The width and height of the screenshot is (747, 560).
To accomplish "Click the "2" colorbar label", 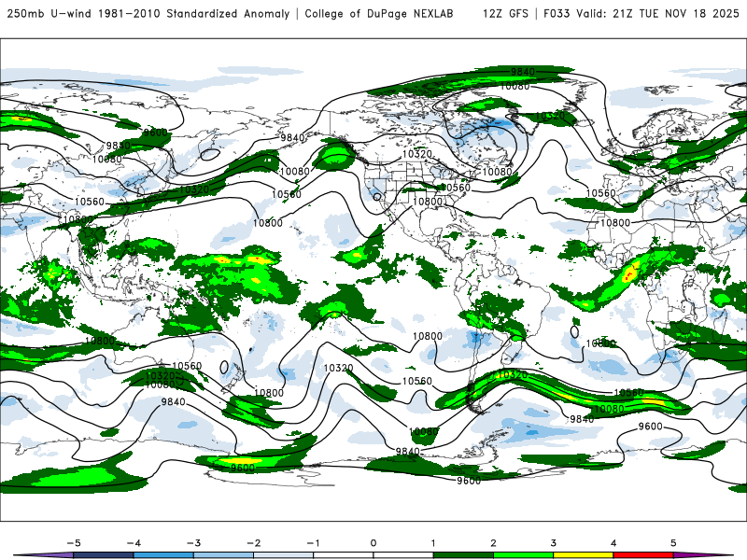I will tap(493, 543).
